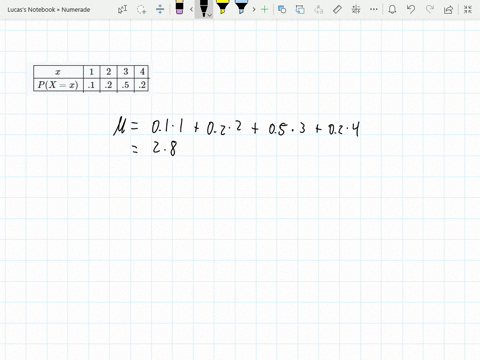Click the Insert Space tool
This screenshot has width=480, height=360.
[x=160, y=9]
